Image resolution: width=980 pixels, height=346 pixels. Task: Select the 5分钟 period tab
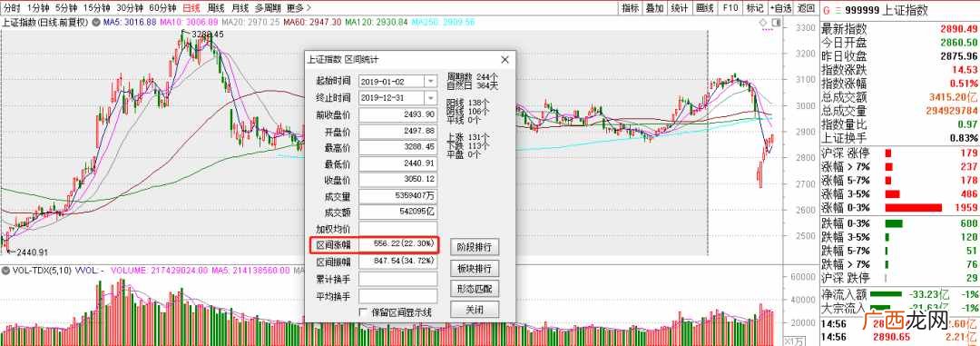coord(65,8)
